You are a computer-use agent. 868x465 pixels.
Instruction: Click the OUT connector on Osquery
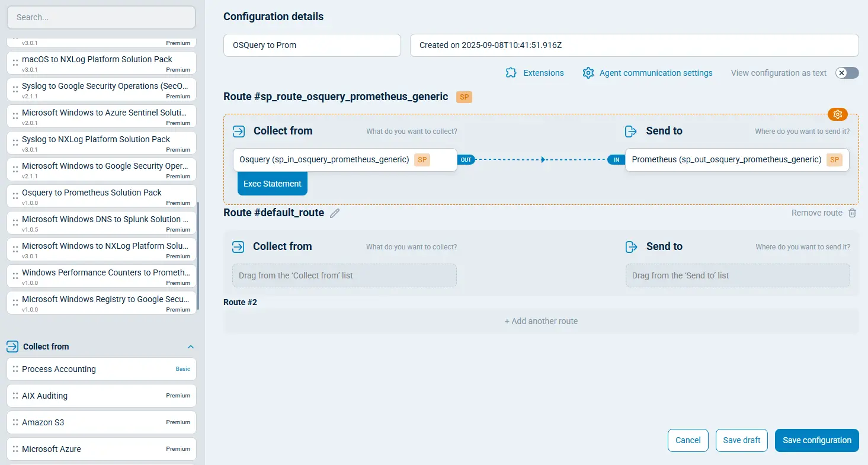coord(466,160)
